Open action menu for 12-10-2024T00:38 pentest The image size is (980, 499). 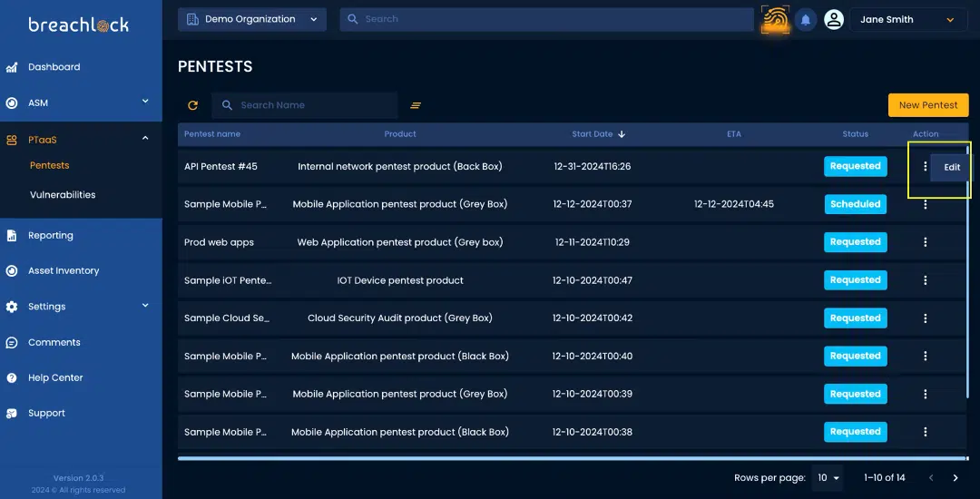[925, 432]
